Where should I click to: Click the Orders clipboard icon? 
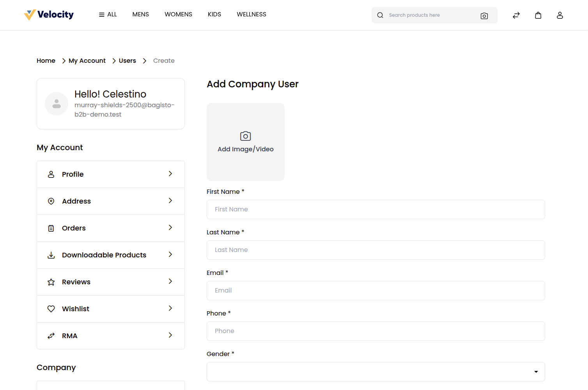point(51,228)
